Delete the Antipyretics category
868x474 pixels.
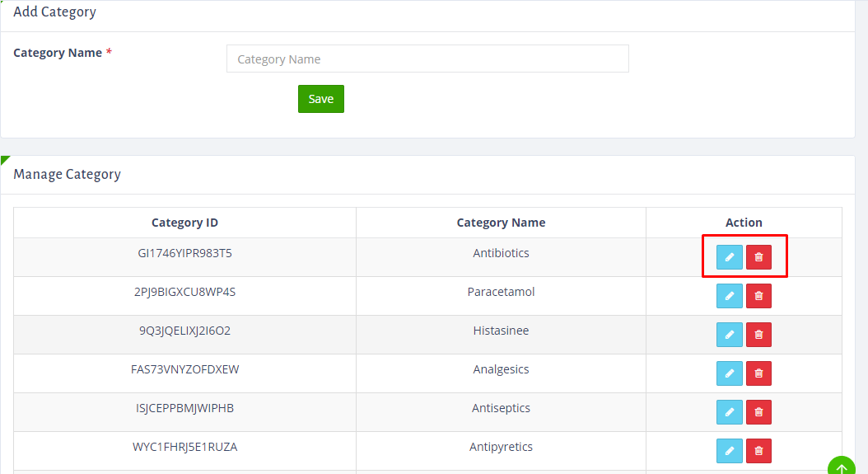758,451
